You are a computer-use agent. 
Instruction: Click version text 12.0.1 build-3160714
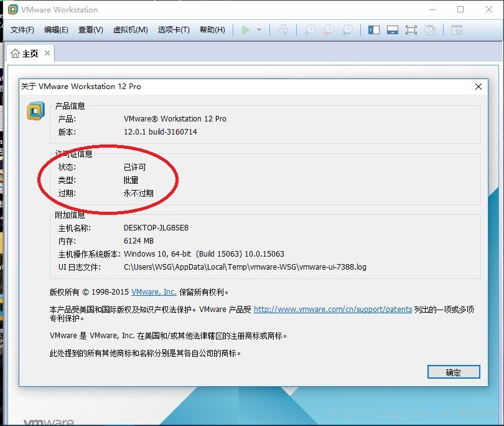(161, 131)
